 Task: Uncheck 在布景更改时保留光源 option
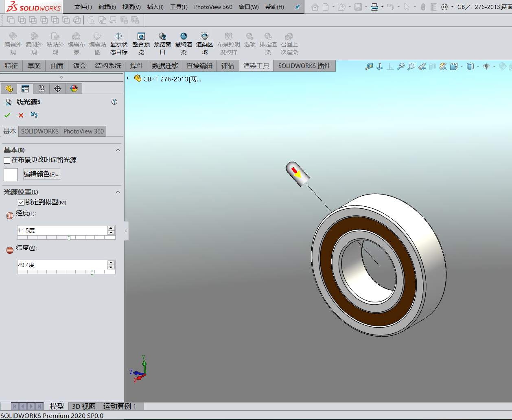pos(6,160)
